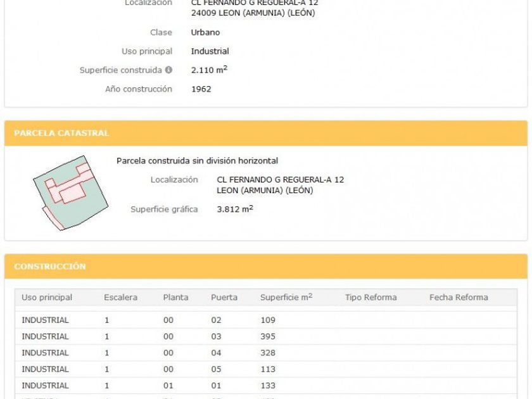Click the Clase label
This screenshot has height=399, width=532.
tap(161, 32)
